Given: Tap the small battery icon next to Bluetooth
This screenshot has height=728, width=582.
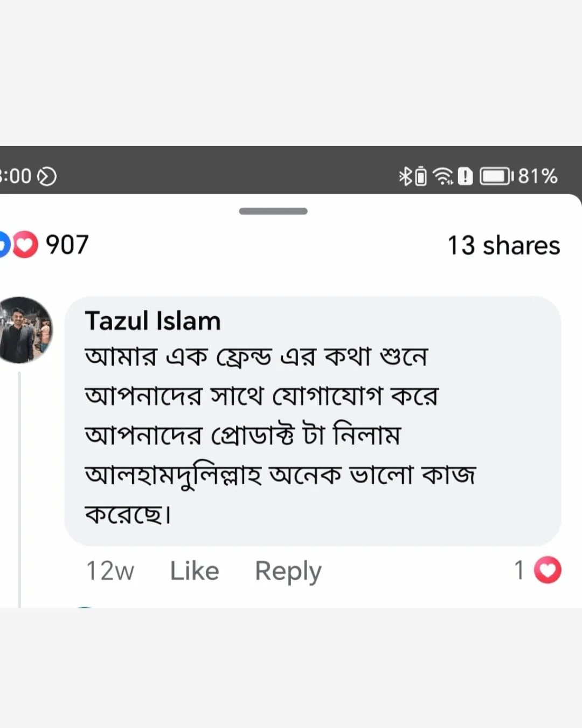Looking at the screenshot, I should pyautogui.click(x=421, y=176).
